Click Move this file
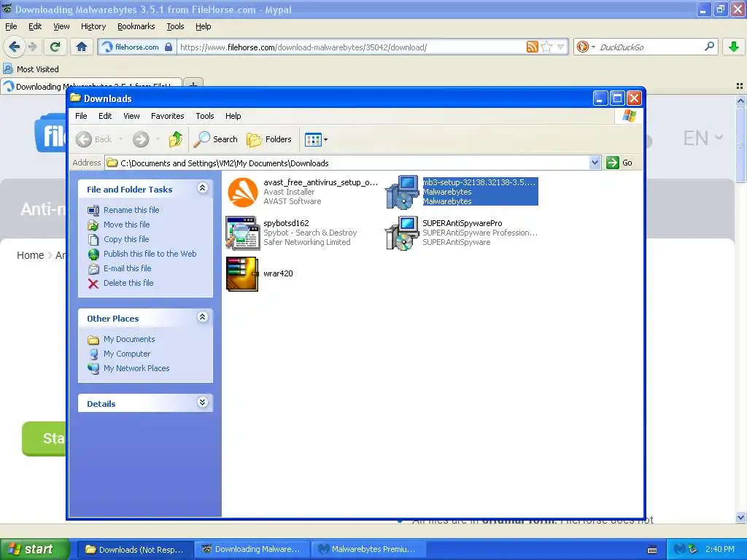This screenshot has width=747, height=560. pyautogui.click(x=127, y=225)
